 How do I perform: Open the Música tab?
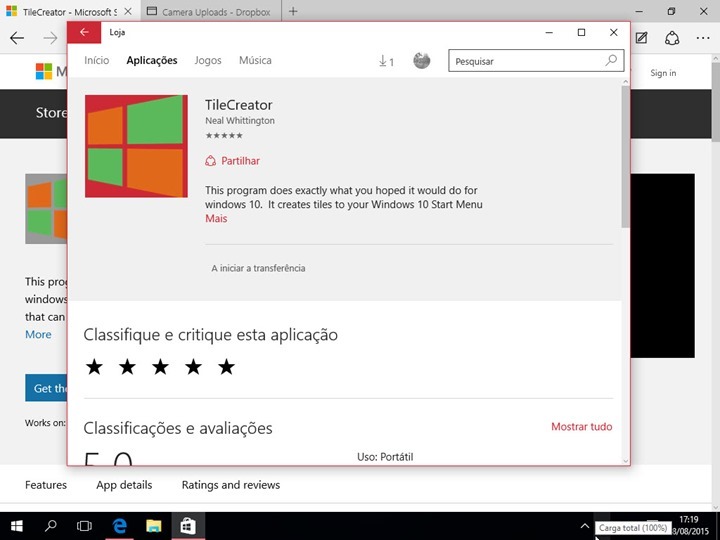[x=255, y=61]
